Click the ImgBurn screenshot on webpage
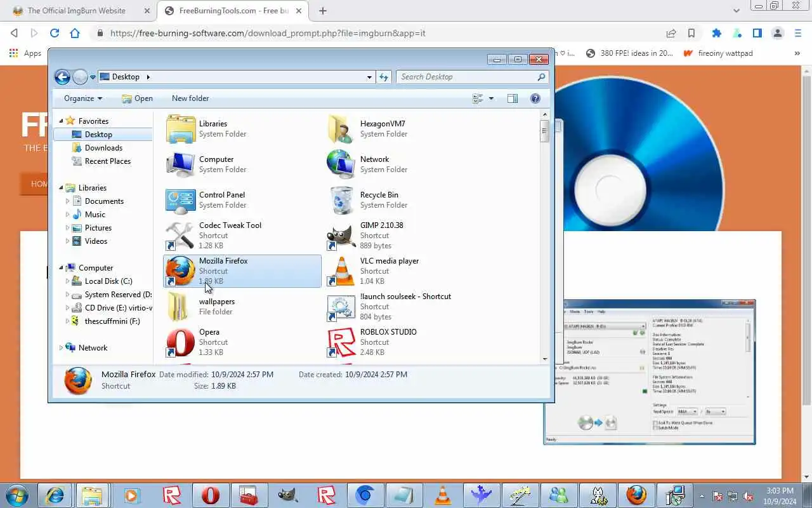This screenshot has width=812, height=508. coord(650,371)
